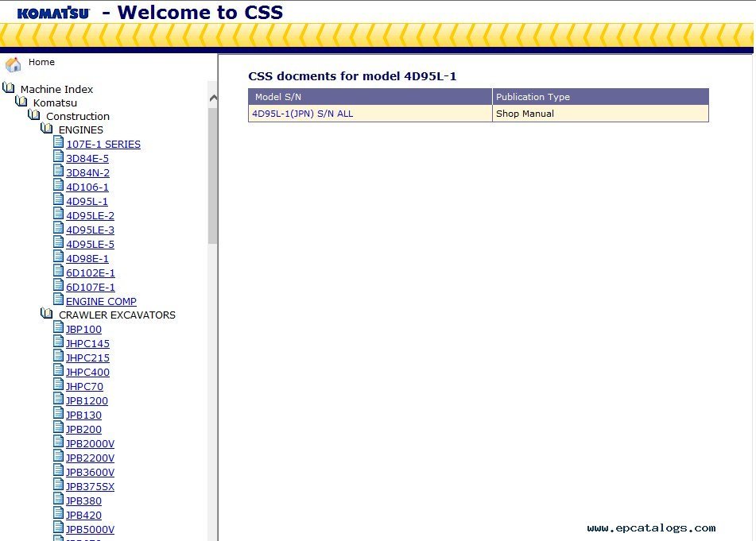Open the Home link

(x=41, y=62)
